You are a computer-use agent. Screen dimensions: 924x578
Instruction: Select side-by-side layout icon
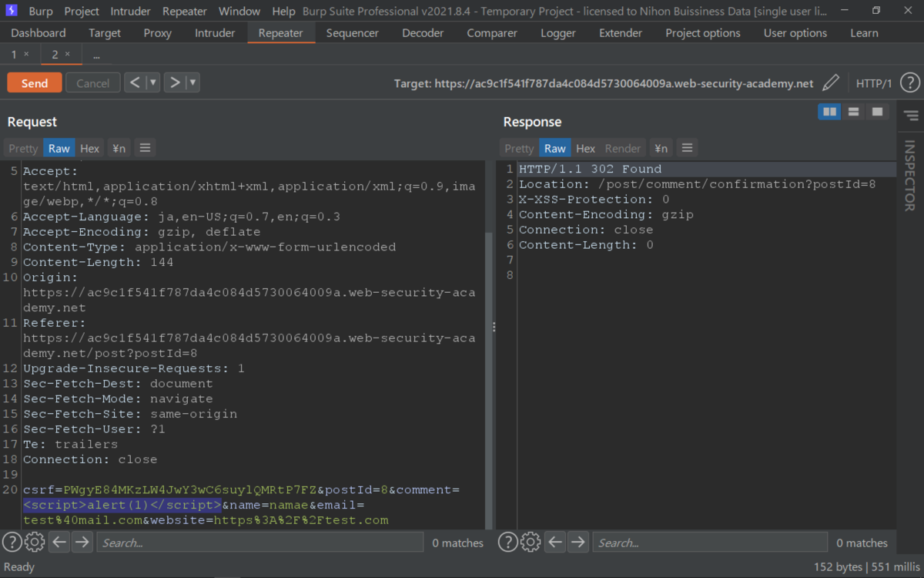pos(829,112)
